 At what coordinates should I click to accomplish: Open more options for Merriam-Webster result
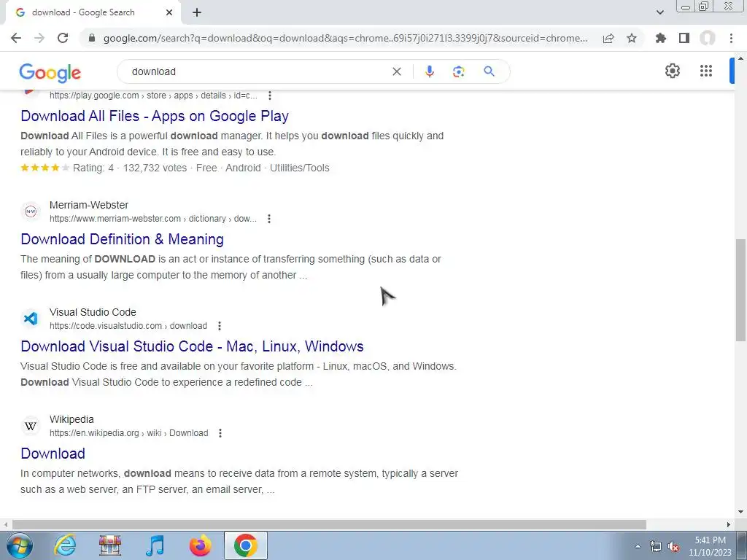click(269, 219)
